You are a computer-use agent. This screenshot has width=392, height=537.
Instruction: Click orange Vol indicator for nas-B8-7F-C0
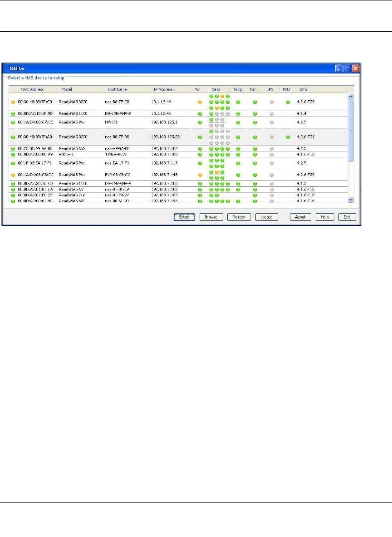click(200, 102)
